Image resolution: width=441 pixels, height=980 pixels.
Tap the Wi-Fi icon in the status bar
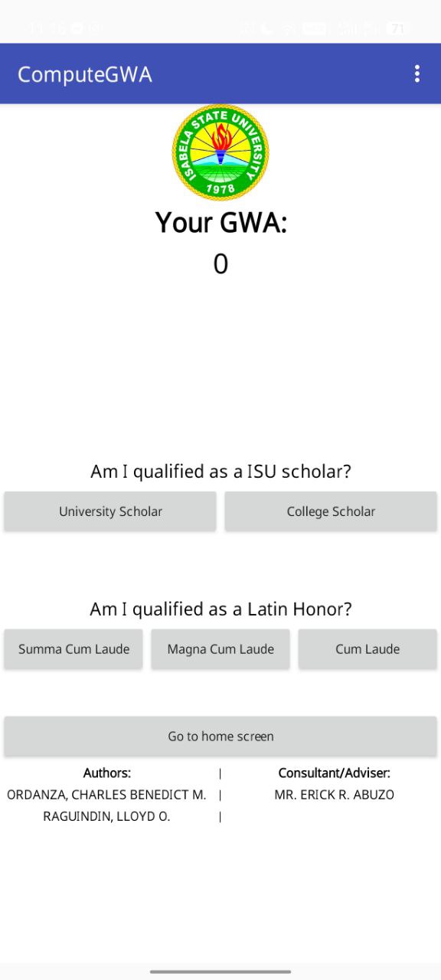pyautogui.click(x=289, y=28)
